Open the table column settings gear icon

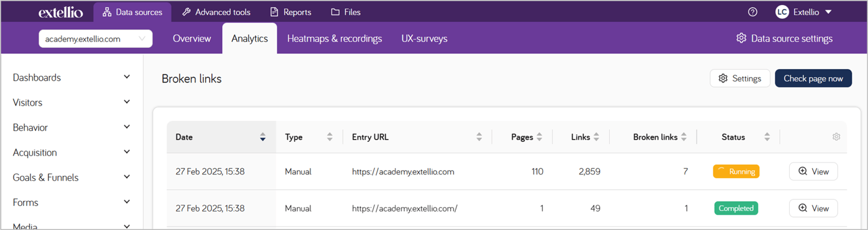836,137
